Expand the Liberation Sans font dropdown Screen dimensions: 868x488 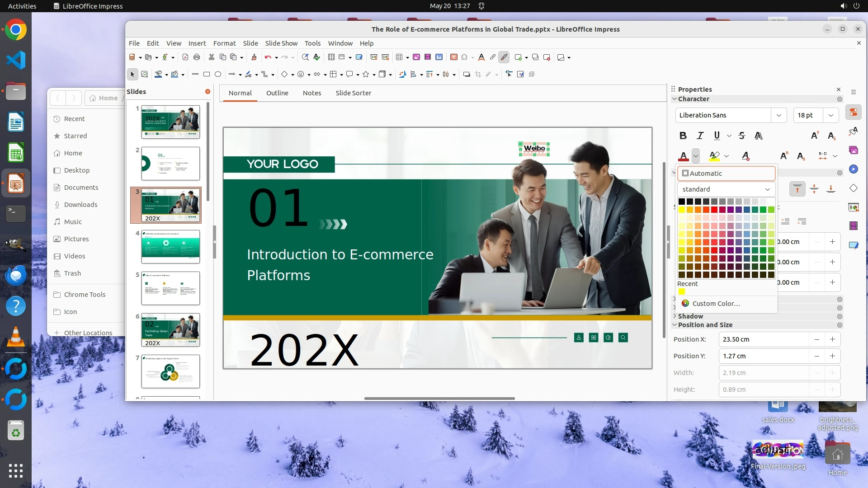778,115
